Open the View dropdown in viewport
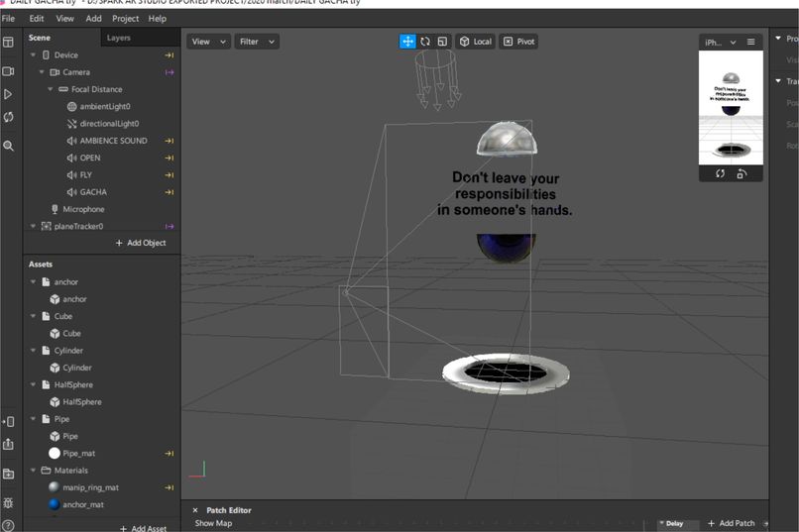This screenshot has height=532, width=799. point(208,42)
